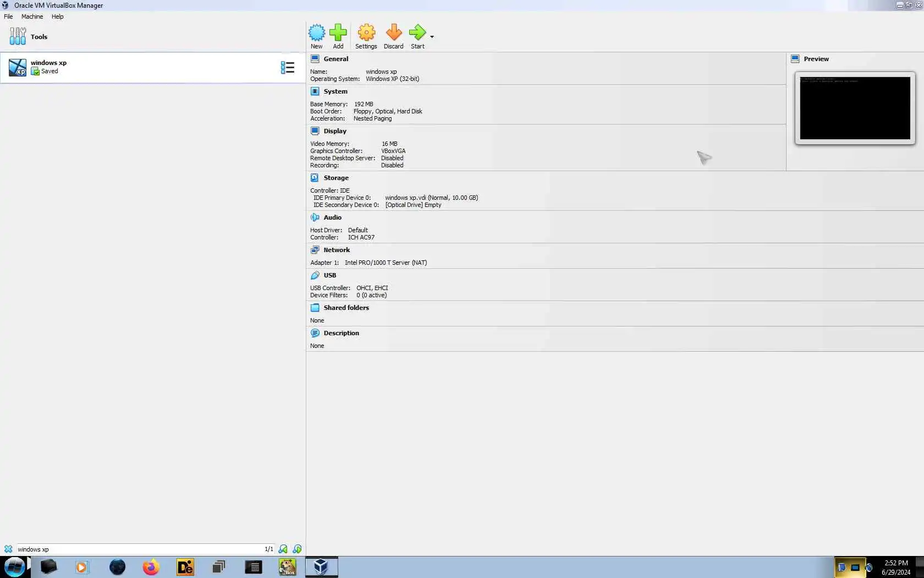Open the system tray clock showing 2:52 PM

[896, 568]
